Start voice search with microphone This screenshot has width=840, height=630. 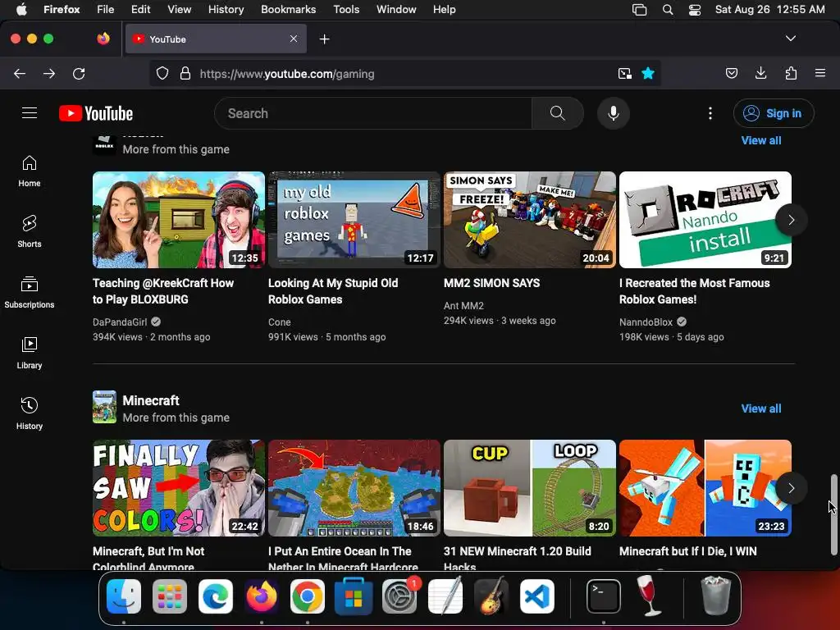coord(614,113)
